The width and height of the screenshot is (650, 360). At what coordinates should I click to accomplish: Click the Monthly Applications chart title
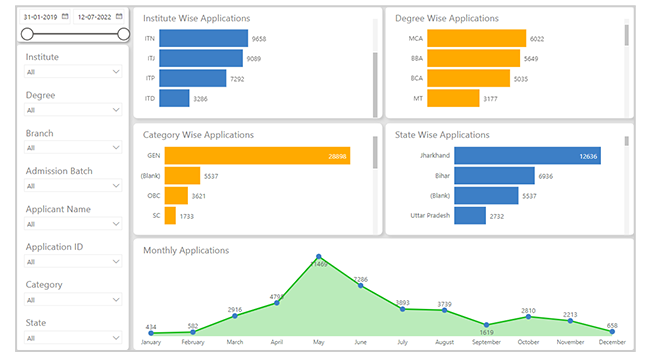[x=186, y=250]
